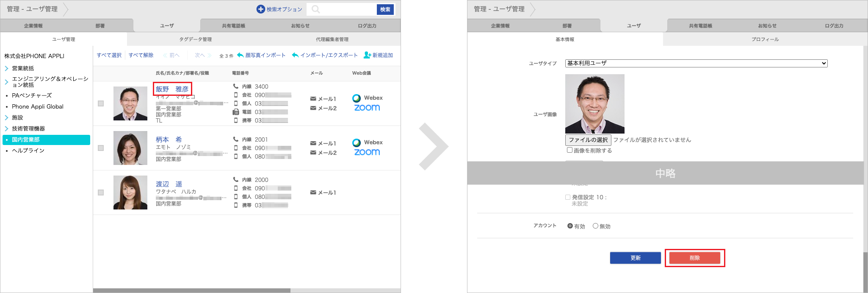Click extension phone icon for 3400
Viewport: 868px width, 293px height.
(x=236, y=86)
